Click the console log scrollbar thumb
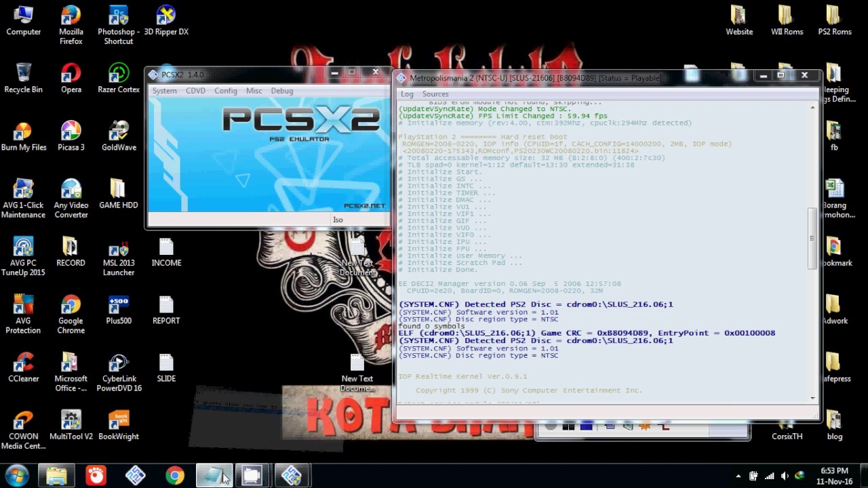The width and height of the screenshot is (868, 488). pos(812,239)
